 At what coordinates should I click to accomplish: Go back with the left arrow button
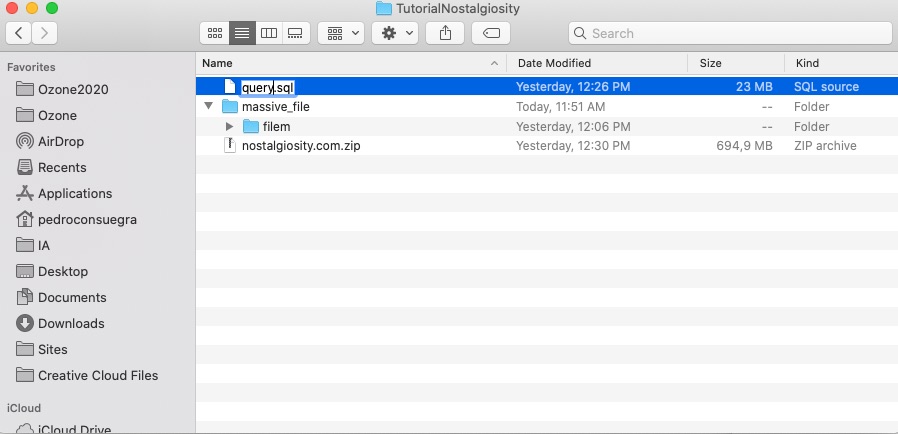coord(19,33)
